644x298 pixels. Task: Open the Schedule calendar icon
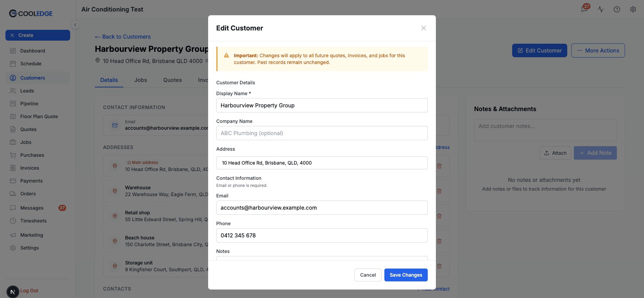pyautogui.click(x=13, y=64)
